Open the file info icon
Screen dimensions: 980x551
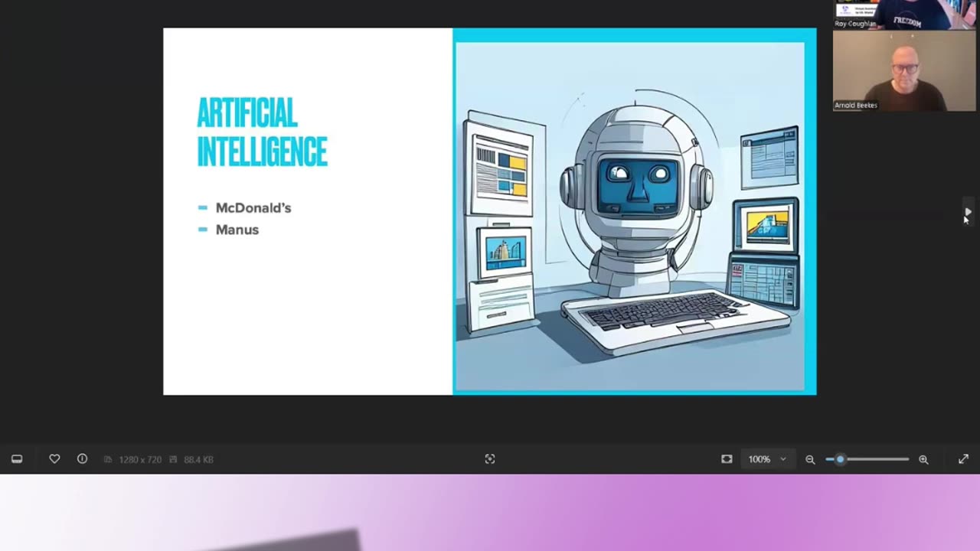pos(82,459)
